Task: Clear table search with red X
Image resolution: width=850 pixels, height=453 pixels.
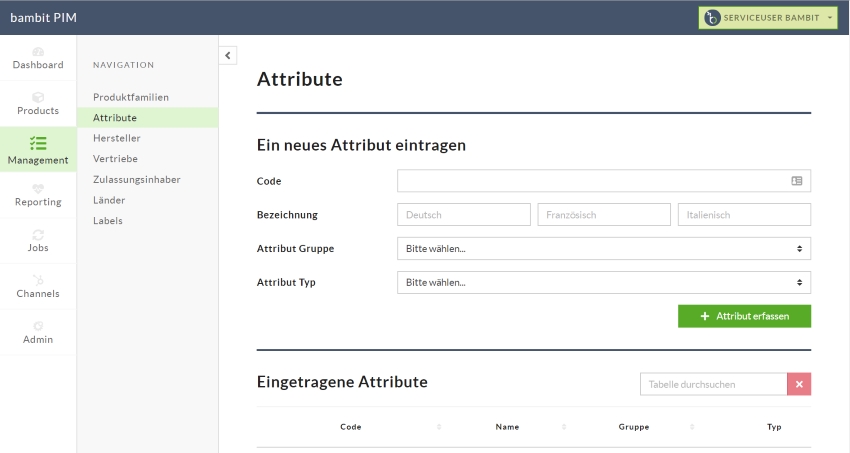Action: (799, 384)
